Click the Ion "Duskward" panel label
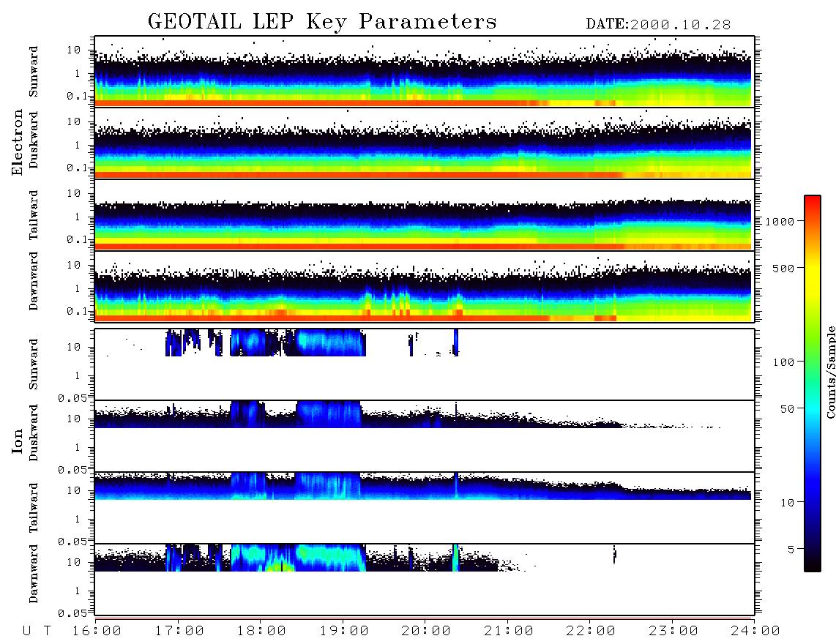The image size is (836, 644). coord(34,433)
